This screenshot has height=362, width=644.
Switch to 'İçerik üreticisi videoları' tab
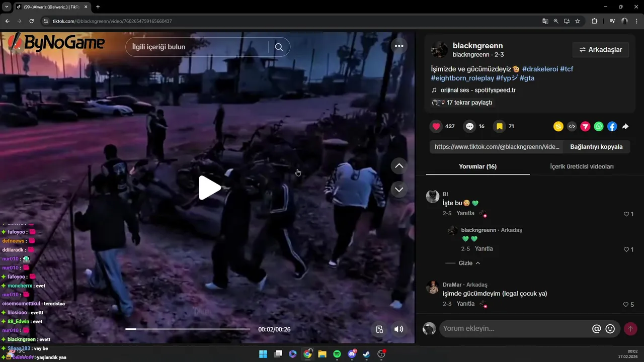click(x=582, y=166)
